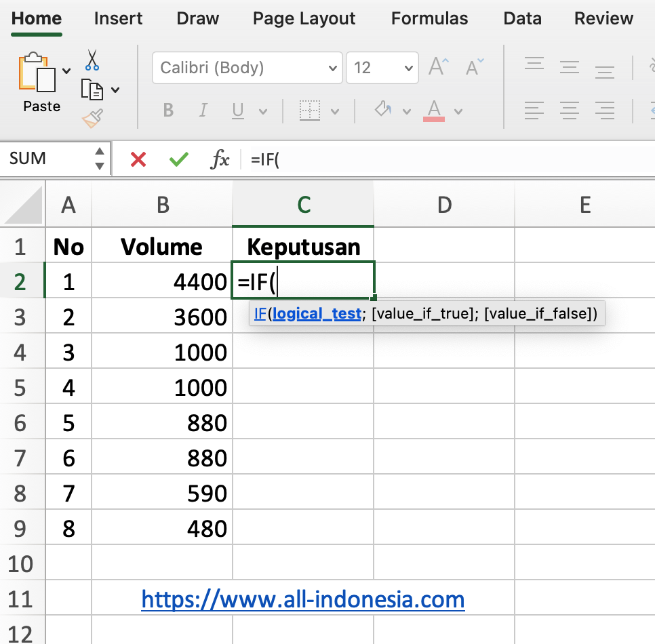655x644 pixels.
Task: Open Insert Function fx dialog
Action: tap(220, 159)
